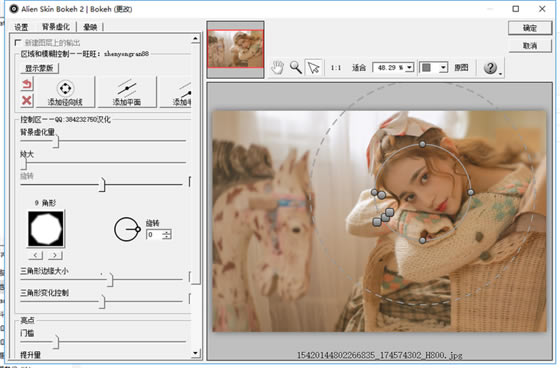560x368 pixels.
Task: Click the 背景虚化量 slider handle
Action: [56, 141]
